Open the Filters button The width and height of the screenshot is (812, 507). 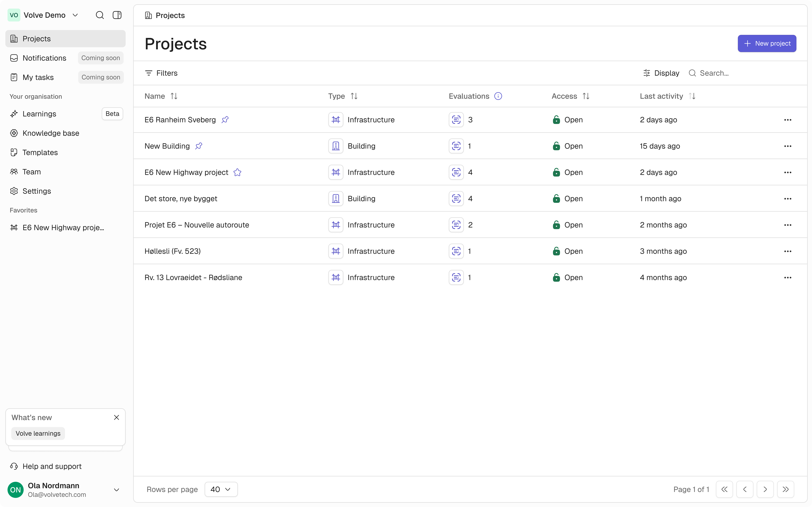click(x=161, y=73)
